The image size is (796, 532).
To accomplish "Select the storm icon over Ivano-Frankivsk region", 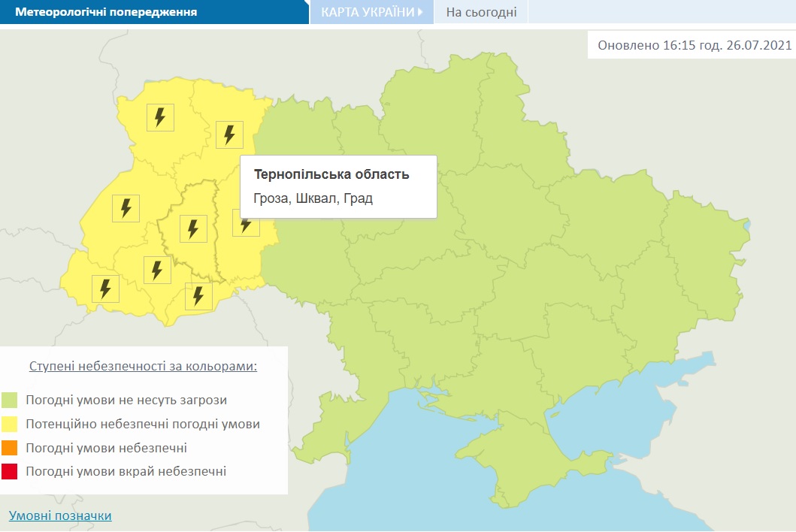I will [157, 269].
